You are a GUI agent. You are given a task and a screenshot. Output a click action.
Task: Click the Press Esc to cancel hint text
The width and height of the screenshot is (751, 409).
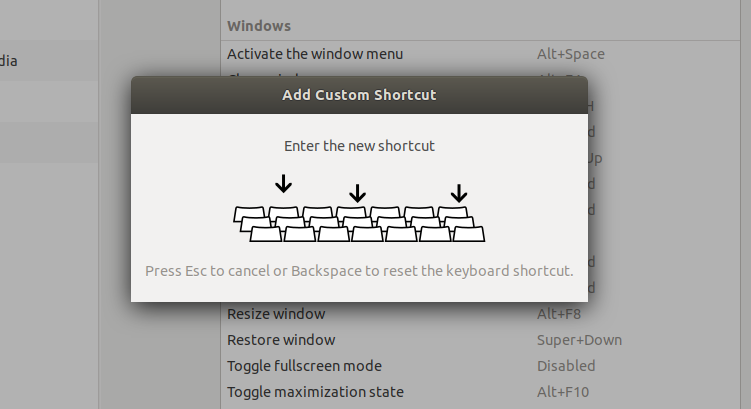(x=359, y=271)
